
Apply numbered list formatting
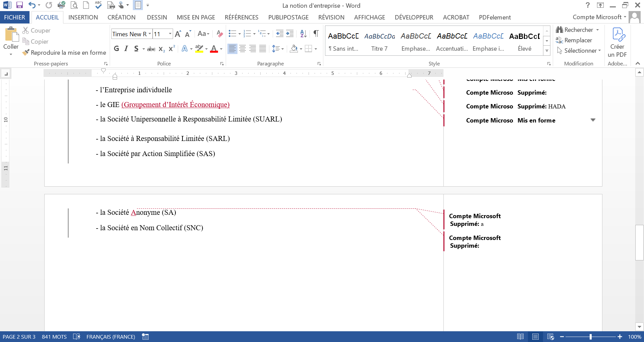(247, 34)
